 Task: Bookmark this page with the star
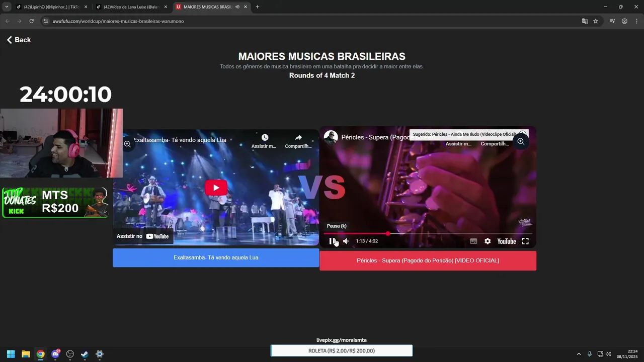tap(596, 21)
